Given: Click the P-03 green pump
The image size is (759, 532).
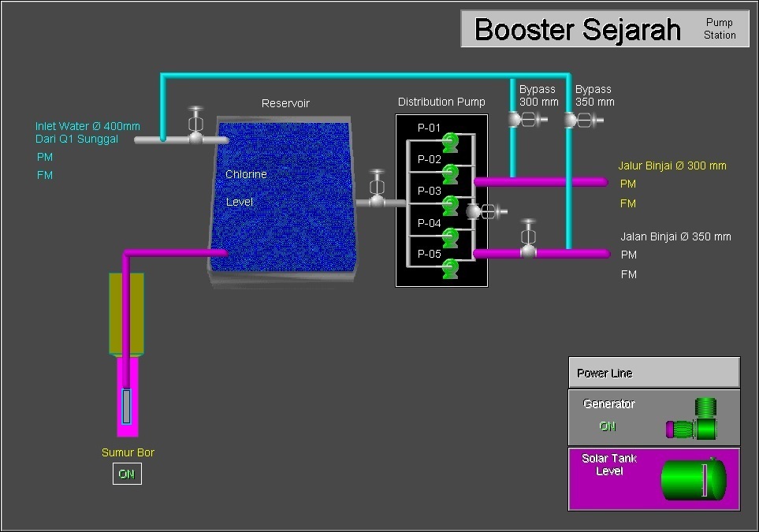Looking at the screenshot, I should click(x=450, y=205).
